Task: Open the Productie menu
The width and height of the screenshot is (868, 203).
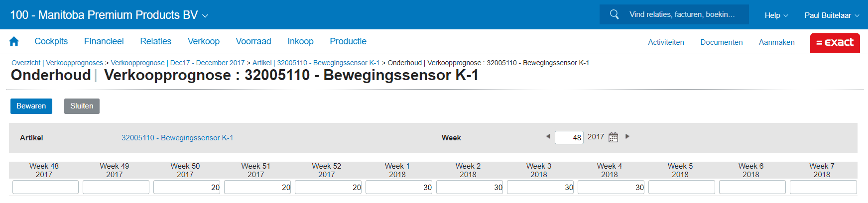Action: pos(348,41)
